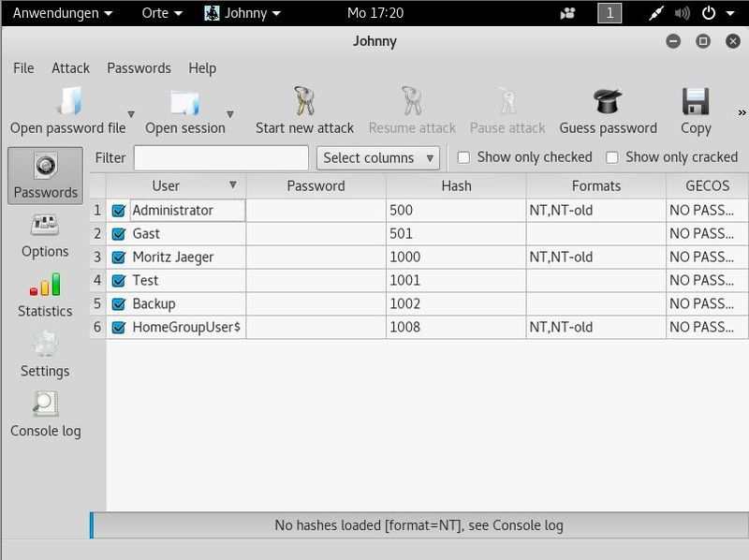Open the Console log sidebar tab
Image resolution: width=749 pixels, height=560 pixels.
pyautogui.click(x=45, y=415)
